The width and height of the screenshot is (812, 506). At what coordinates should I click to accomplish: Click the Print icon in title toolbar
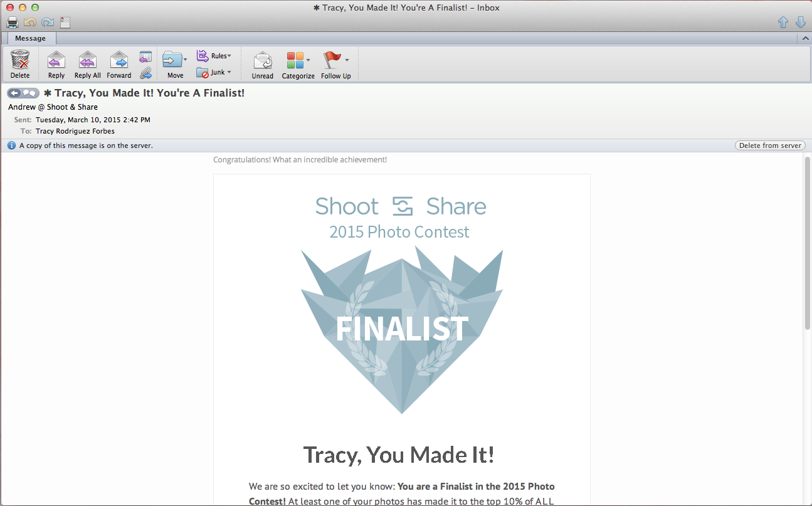13,23
